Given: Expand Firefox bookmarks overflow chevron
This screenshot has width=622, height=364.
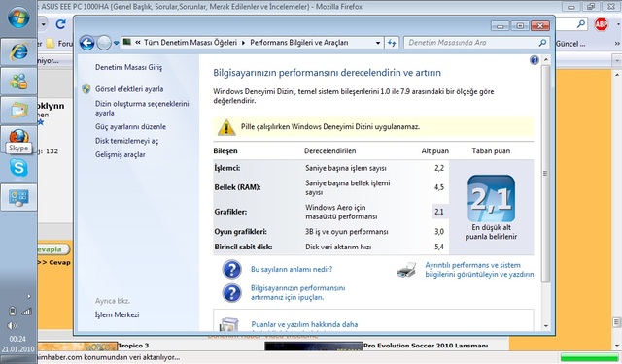Looking at the screenshot, I should coord(617,44).
